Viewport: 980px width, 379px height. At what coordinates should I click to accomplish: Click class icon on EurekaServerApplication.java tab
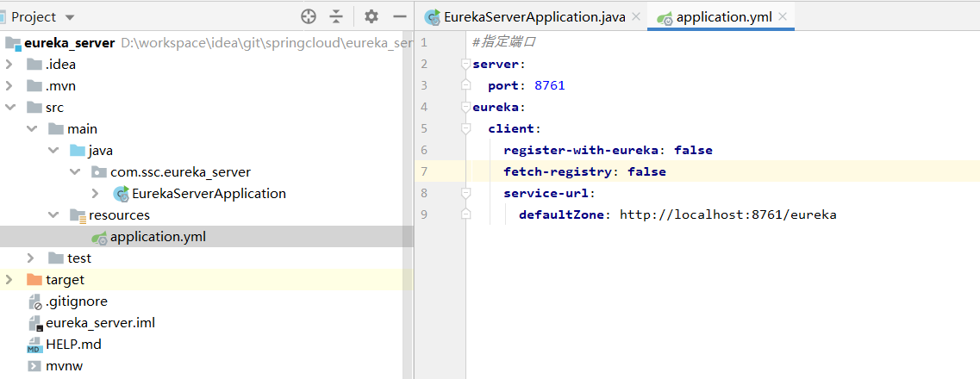coord(432,17)
